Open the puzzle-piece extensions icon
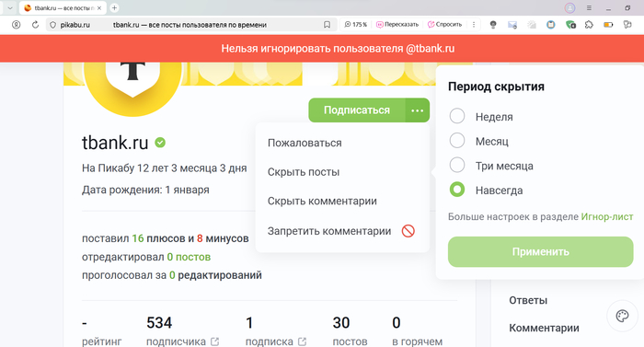This screenshot has width=644, height=347. (589, 25)
